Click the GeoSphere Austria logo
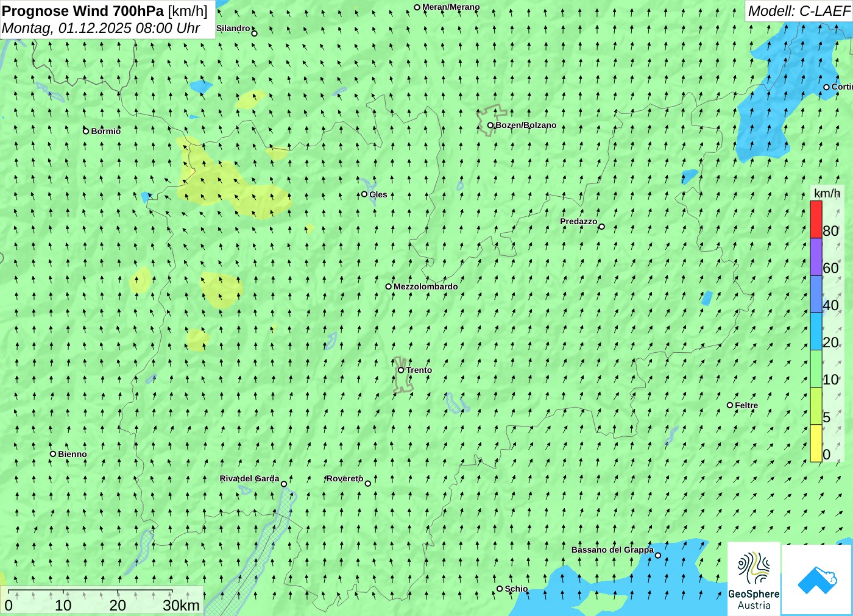The image size is (853, 616). (x=754, y=579)
